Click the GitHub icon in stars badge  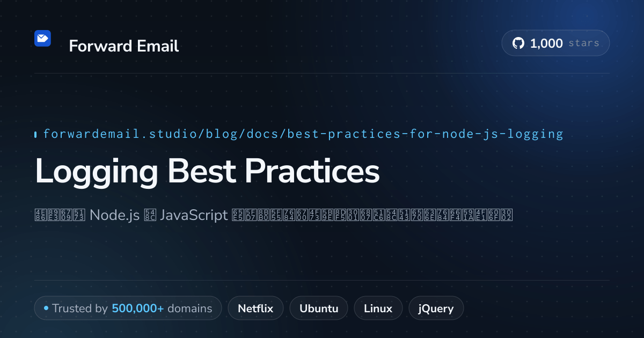click(518, 43)
